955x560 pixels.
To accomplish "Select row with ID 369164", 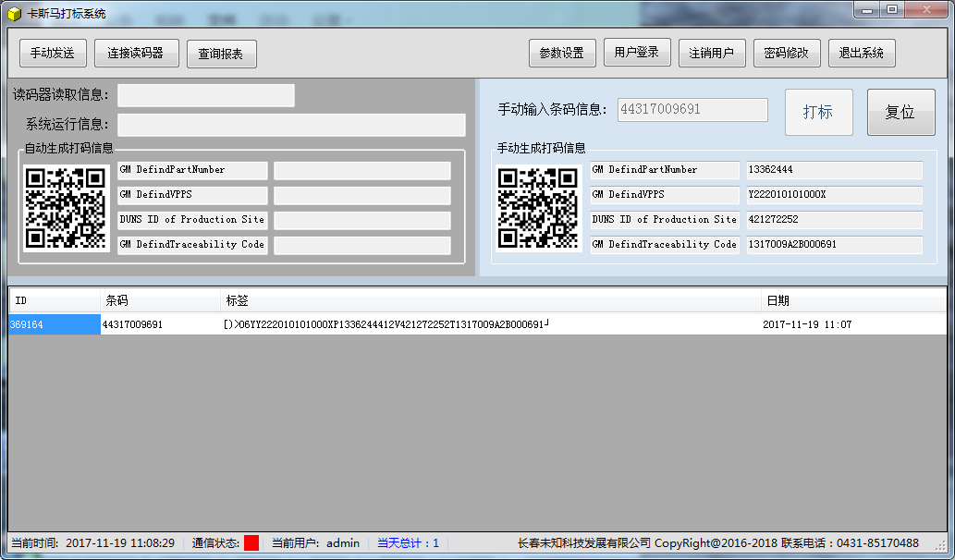I will 54,324.
